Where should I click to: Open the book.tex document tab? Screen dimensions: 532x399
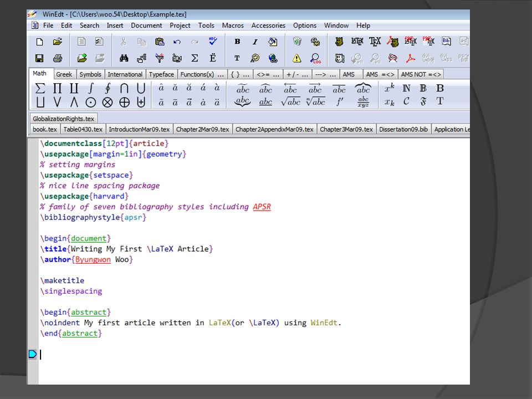[x=45, y=129]
